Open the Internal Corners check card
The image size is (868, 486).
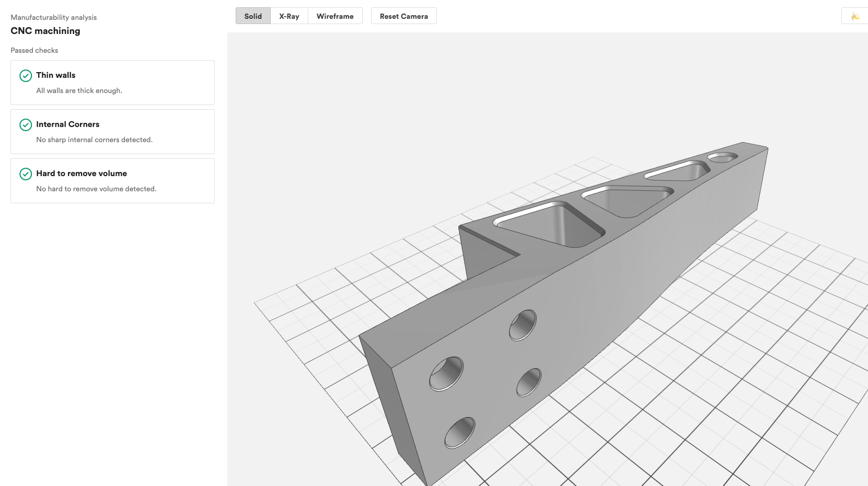pos(112,132)
